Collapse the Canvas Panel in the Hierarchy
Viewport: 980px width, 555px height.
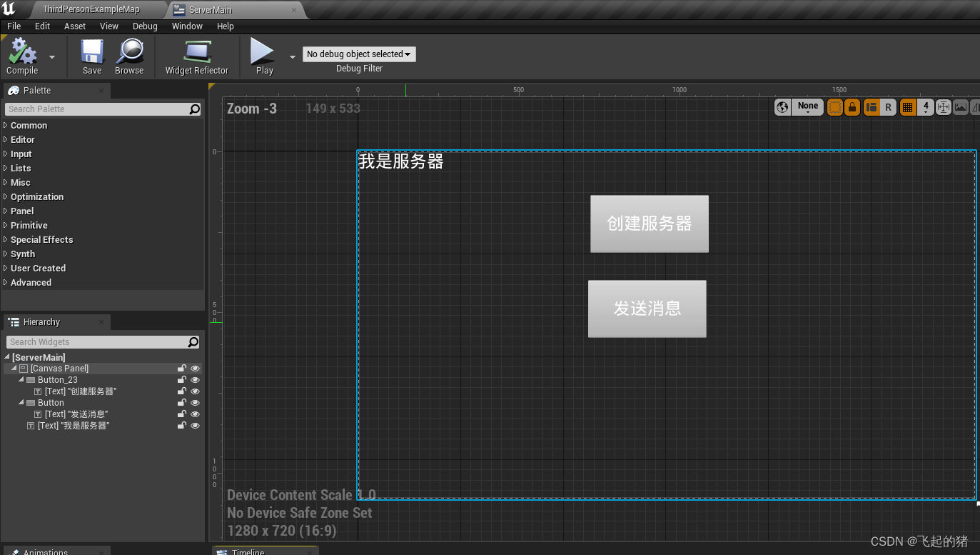13,368
